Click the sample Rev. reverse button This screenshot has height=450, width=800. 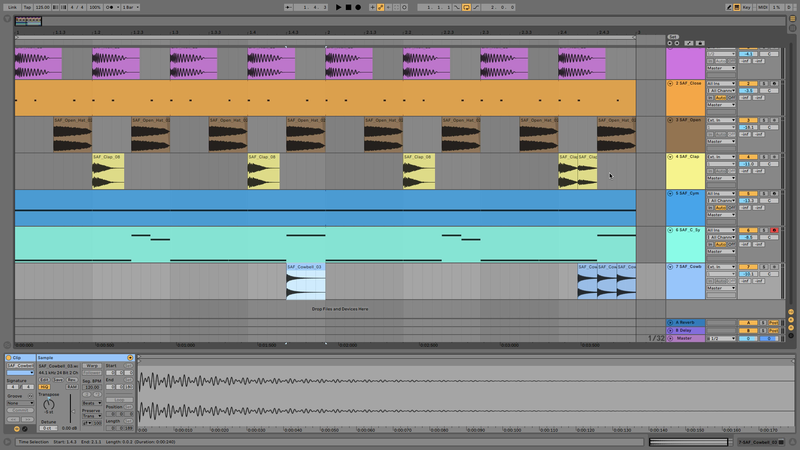[x=72, y=380]
